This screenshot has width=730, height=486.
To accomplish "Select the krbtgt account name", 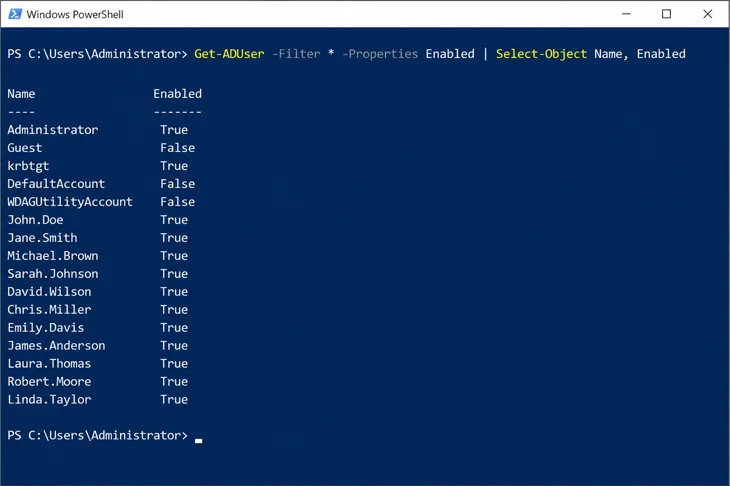I will pyautogui.click(x=28, y=166).
